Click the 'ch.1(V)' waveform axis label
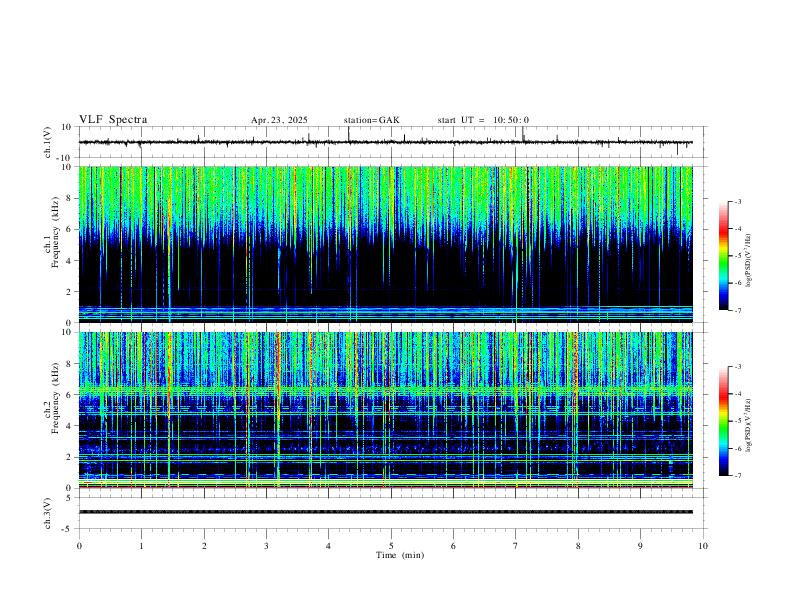792x612 pixels. click(48, 142)
